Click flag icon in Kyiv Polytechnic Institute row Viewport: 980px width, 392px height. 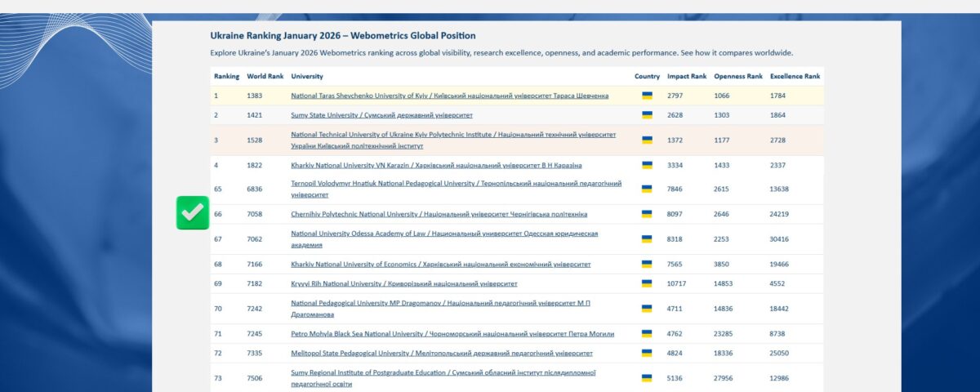tap(647, 140)
